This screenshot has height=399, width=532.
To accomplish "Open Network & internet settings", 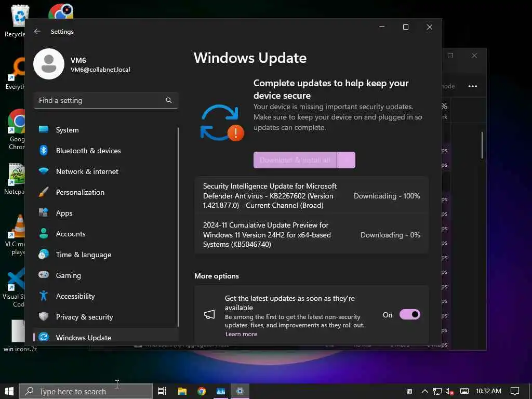I will click(x=106, y=171).
